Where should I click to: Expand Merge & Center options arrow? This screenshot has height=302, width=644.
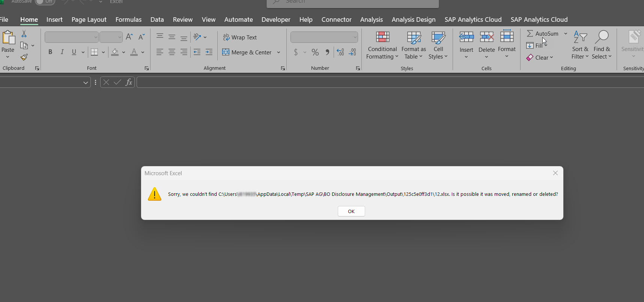(278, 52)
